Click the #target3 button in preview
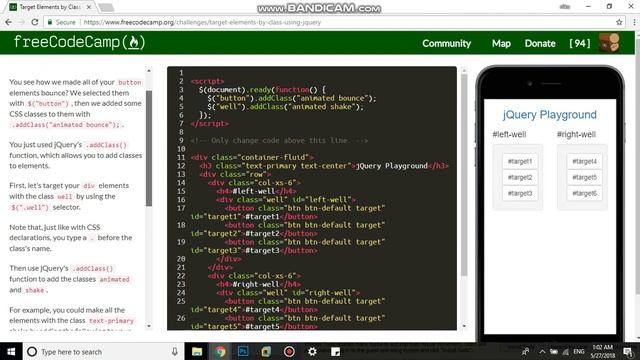This screenshot has width=640, height=360. pyautogui.click(x=520, y=193)
